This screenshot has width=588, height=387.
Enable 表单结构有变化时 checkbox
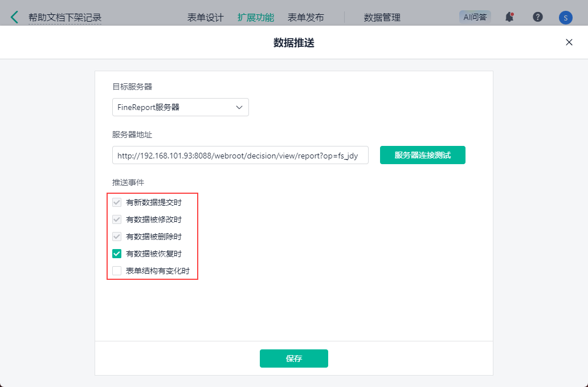[x=117, y=271]
